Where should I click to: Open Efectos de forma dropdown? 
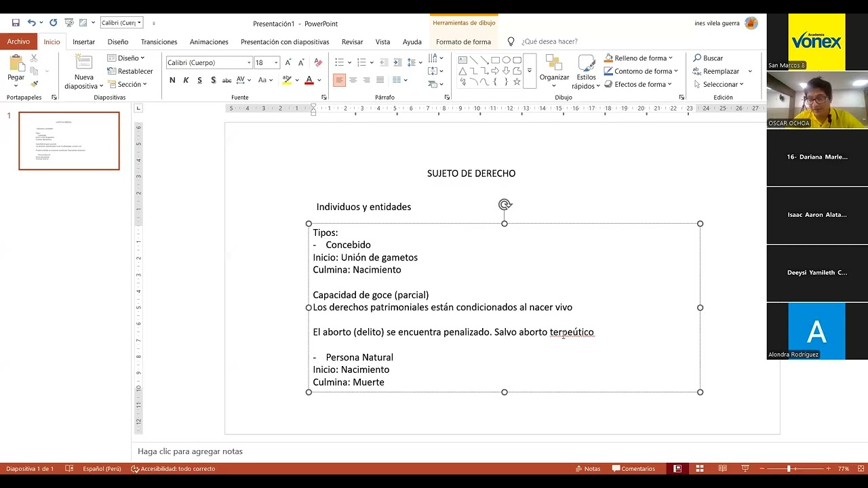638,84
